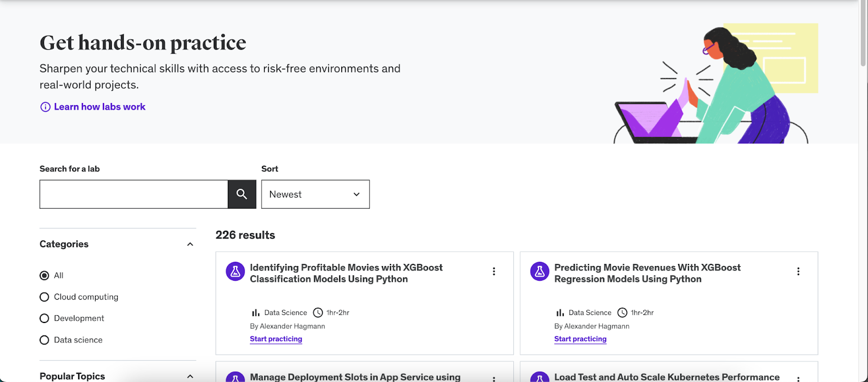This screenshot has width=868, height=382.
Task: Click the flask icon of Manage Deployment Slots lab
Action: click(x=235, y=378)
